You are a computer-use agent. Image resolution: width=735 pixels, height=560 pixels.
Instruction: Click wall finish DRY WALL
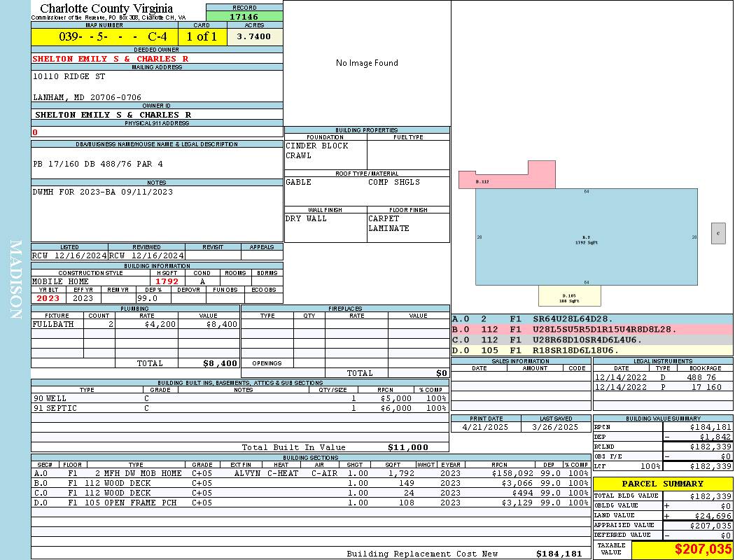[x=306, y=218]
